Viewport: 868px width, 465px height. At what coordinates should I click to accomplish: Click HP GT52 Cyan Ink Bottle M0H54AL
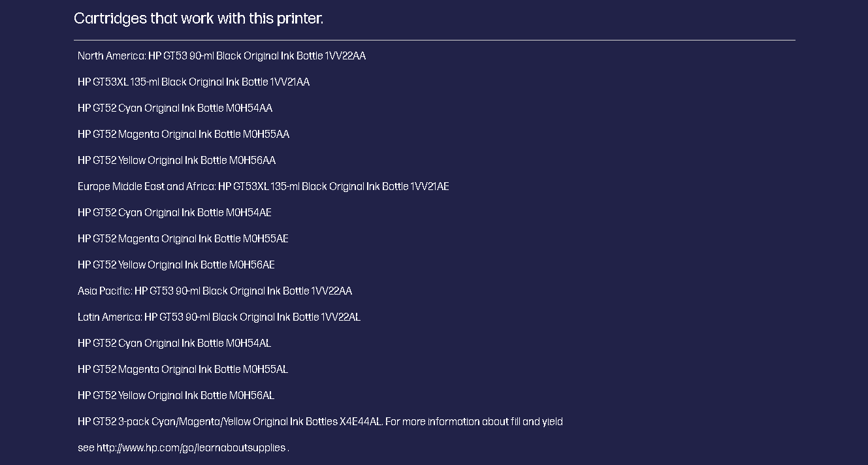[x=174, y=344]
